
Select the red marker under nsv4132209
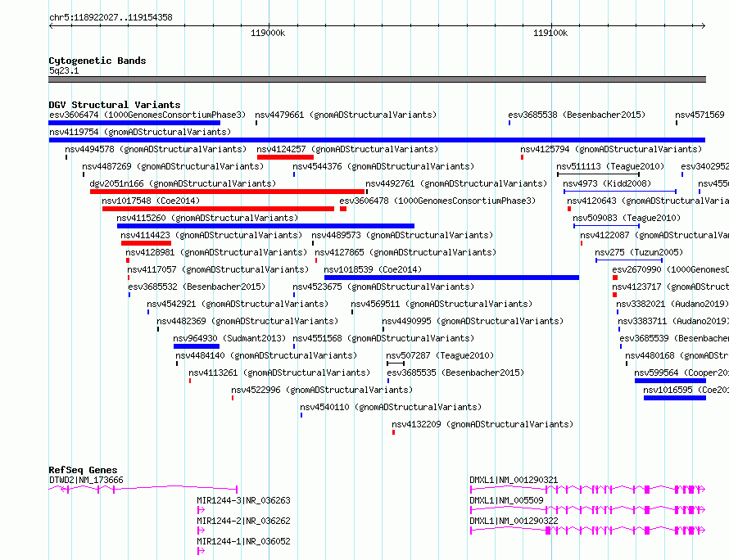click(394, 432)
